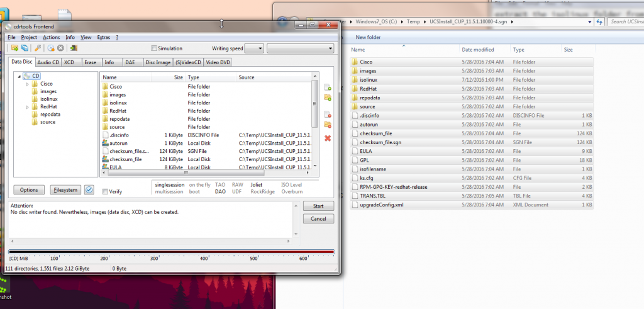Viewport: 644px width, 309px height.
Task: Click the Explorer address bar refresh icon
Action: [599, 22]
